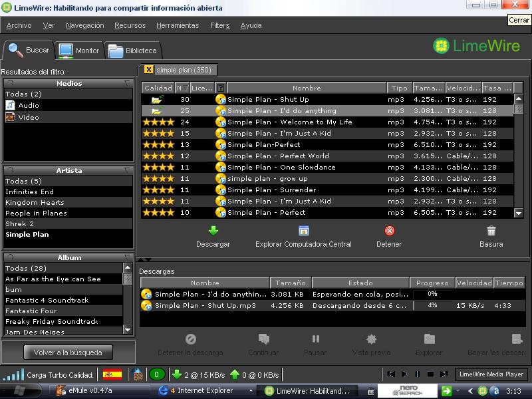Image resolution: width=532 pixels, height=399 pixels.
Task: Click the Vista previa icon
Action: [372, 339]
